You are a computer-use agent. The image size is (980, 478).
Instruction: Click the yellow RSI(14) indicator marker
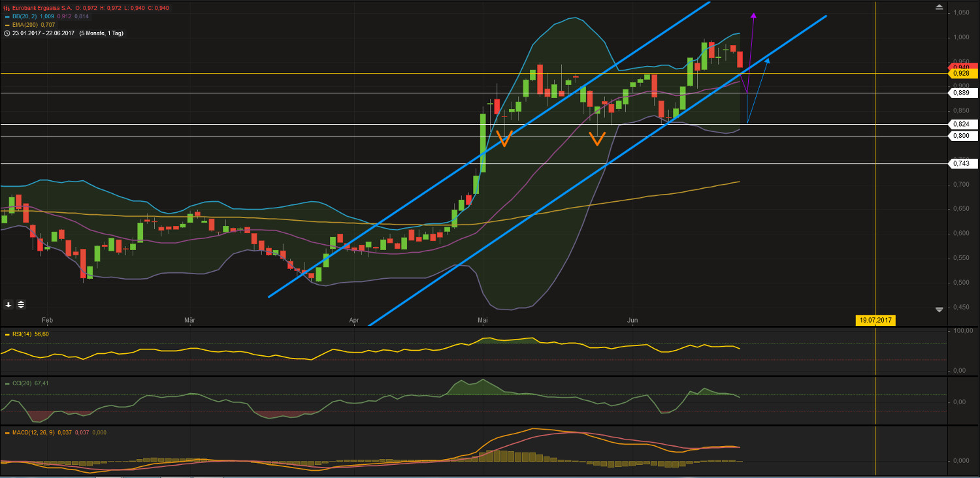tap(7, 334)
